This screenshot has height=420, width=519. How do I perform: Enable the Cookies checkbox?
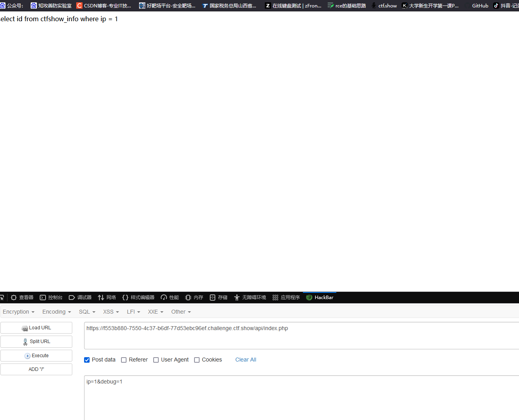pos(197,360)
